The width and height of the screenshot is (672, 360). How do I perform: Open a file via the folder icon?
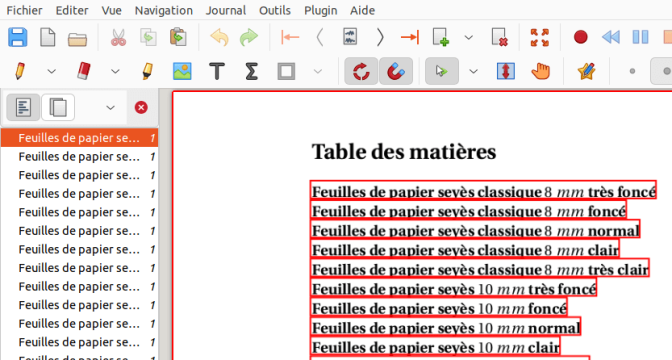[78, 38]
